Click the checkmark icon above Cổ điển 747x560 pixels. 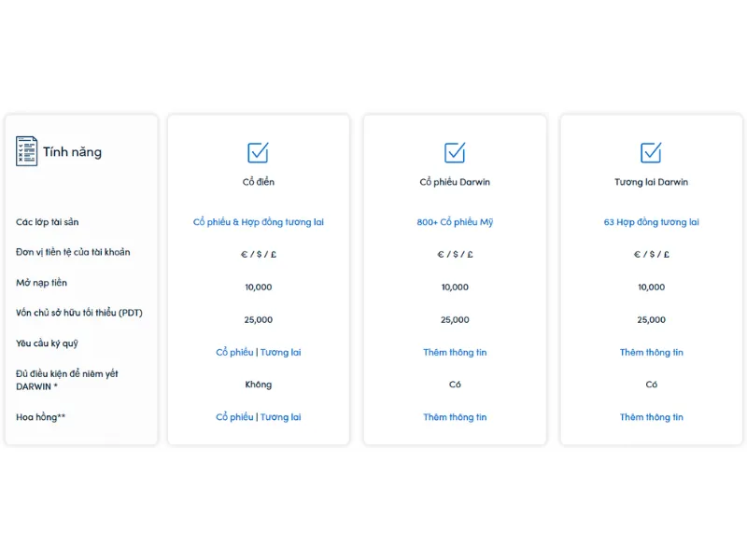[259, 152]
